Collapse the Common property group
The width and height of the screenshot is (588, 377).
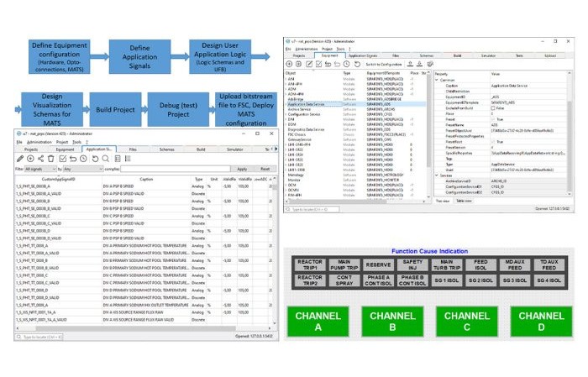pos(437,81)
